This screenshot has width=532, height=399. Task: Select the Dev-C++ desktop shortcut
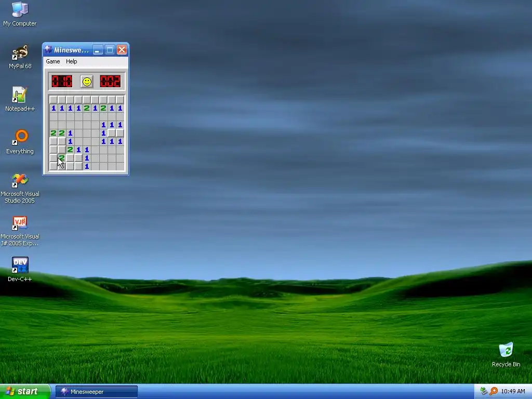(20, 270)
